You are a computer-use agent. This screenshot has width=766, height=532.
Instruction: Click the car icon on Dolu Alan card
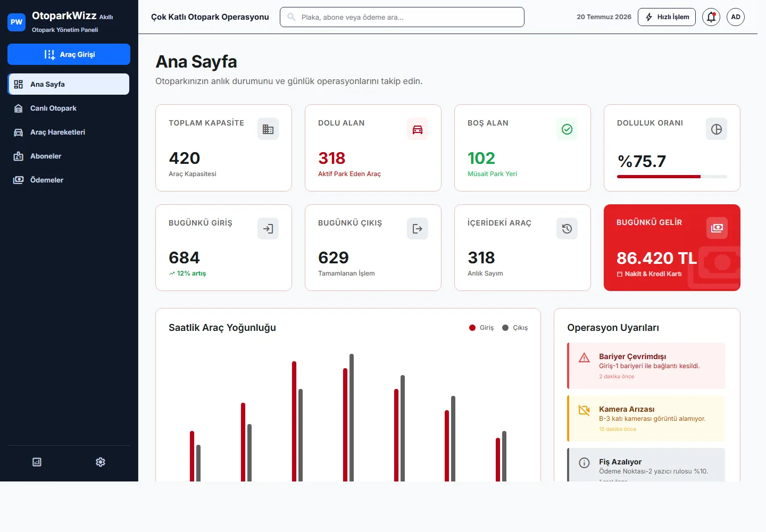click(418, 129)
